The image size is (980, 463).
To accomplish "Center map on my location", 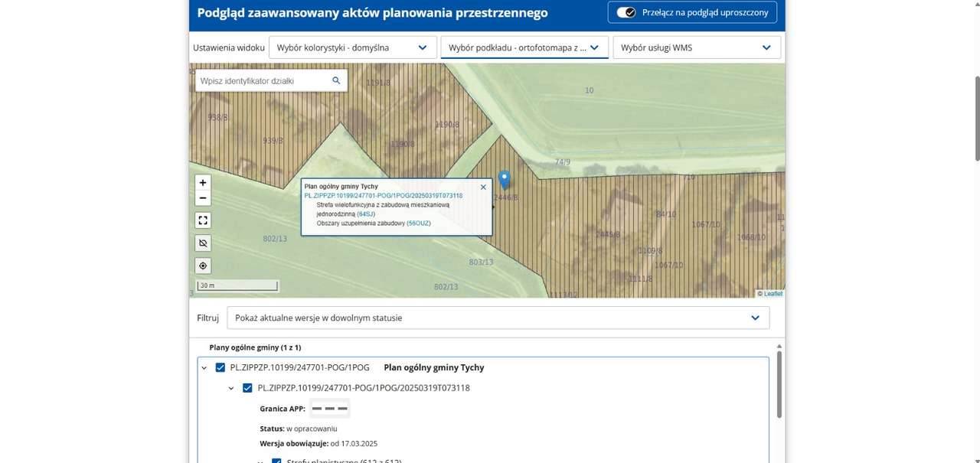I will coord(203,266).
